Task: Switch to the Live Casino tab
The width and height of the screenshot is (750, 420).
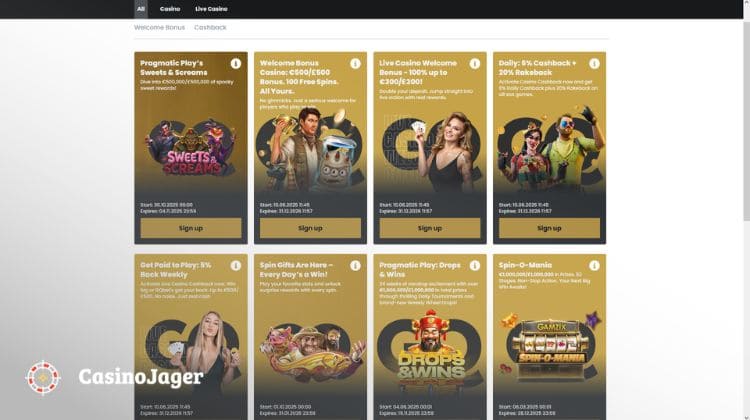Action: [211, 9]
